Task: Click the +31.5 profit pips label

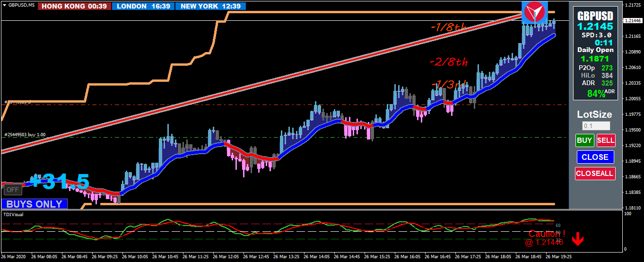Action: [x=60, y=182]
